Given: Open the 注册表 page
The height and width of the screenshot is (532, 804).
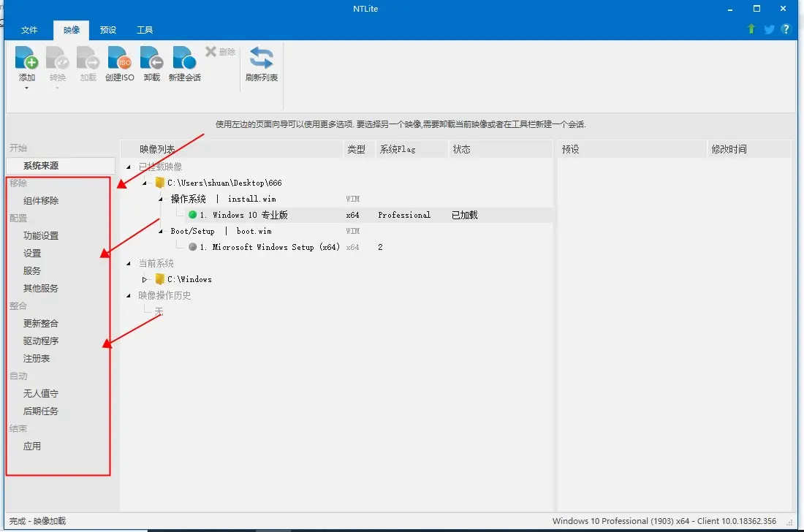Looking at the screenshot, I should 37,358.
